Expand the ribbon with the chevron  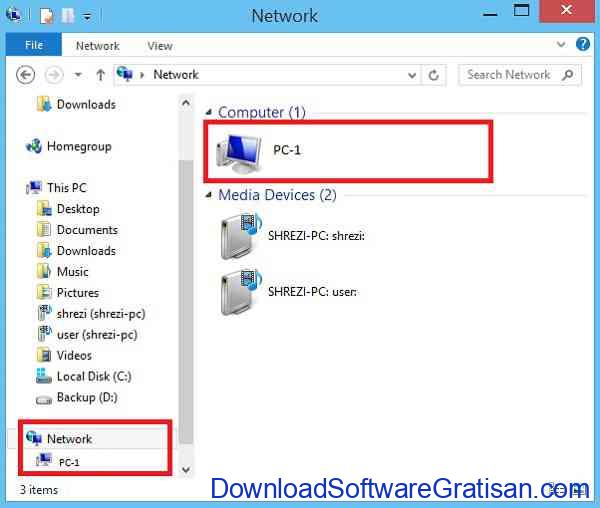click(561, 44)
